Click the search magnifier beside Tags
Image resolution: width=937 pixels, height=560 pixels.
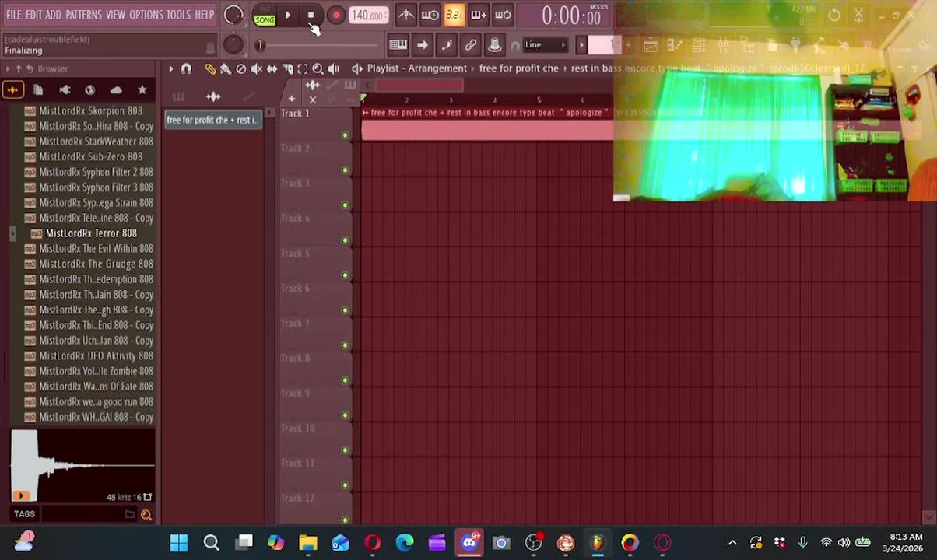146,514
